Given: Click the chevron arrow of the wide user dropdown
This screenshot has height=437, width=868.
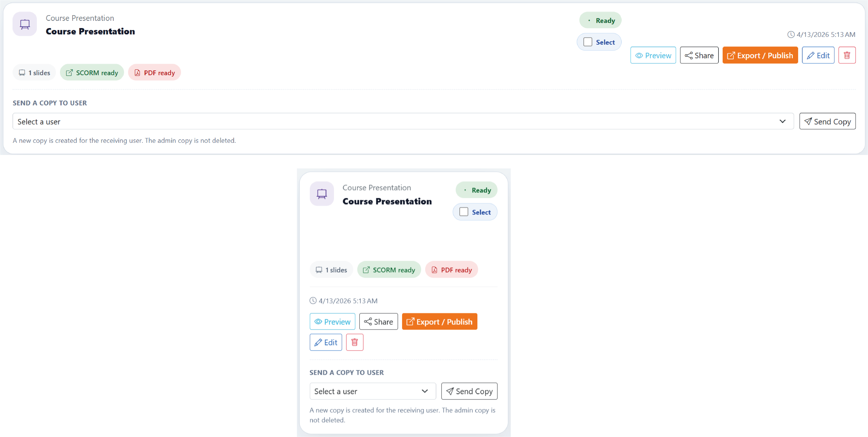Looking at the screenshot, I should pyautogui.click(x=782, y=121).
